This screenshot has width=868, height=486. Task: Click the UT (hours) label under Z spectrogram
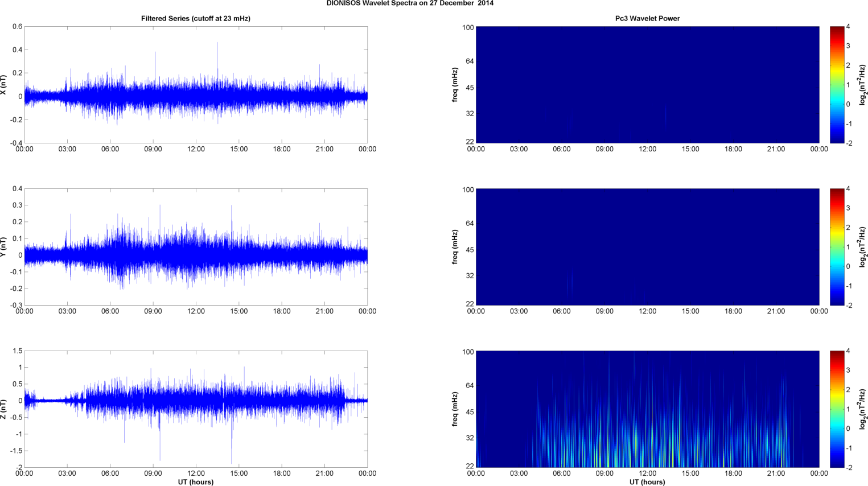[x=647, y=482]
